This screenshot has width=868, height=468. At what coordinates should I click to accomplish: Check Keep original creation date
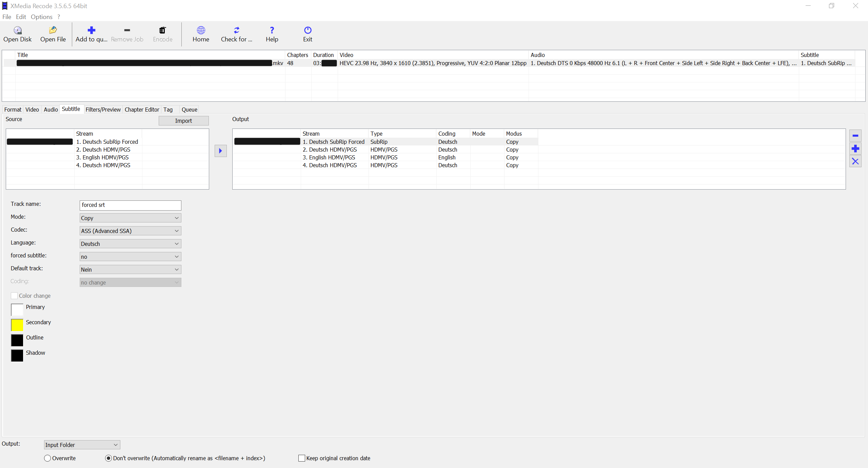point(301,458)
